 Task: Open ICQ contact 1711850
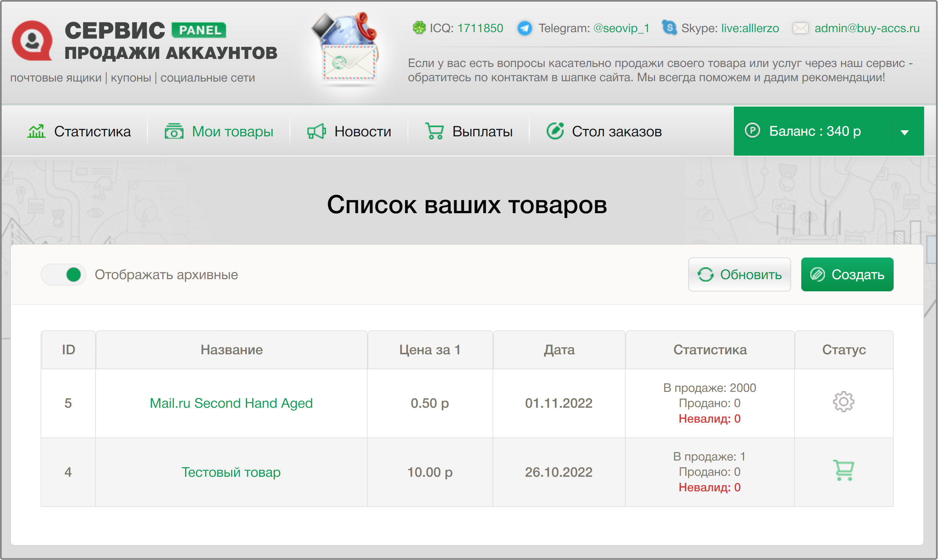(480, 28)
